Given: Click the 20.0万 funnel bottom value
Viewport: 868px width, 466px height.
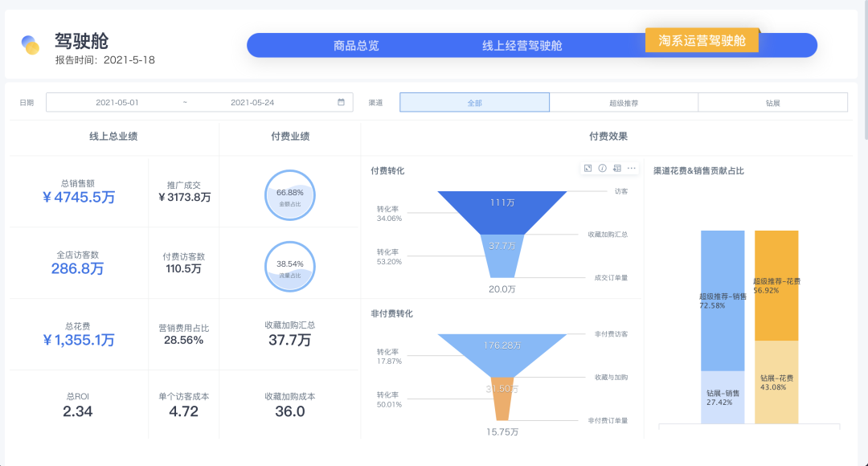Looking at the screenshot, I should [502, 289].
